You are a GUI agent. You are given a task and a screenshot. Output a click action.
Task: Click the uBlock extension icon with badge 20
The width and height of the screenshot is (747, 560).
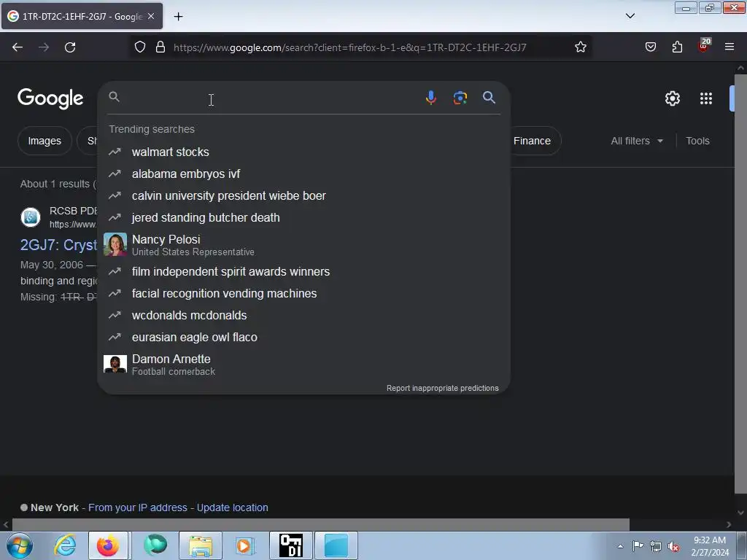coord(704,45)
